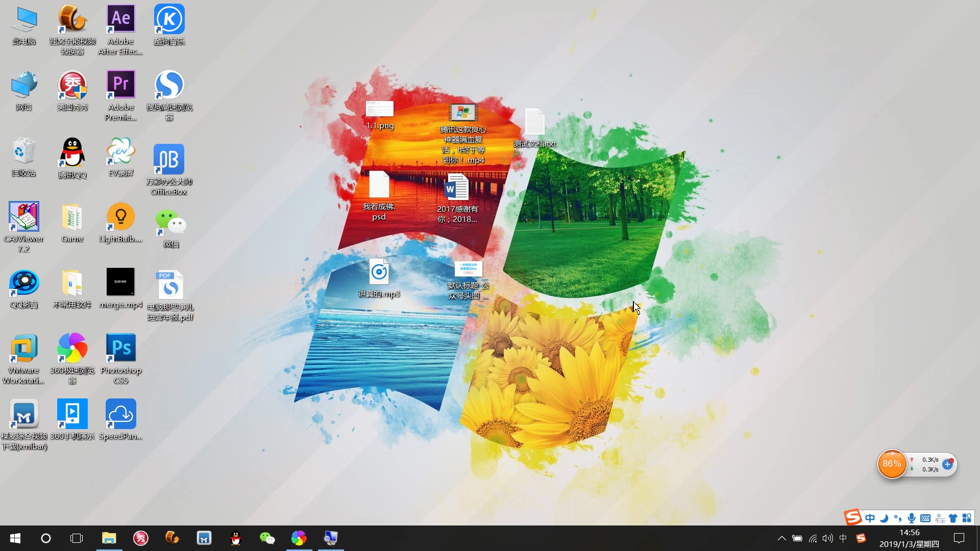Image resolution: width=980 pixels, height=551 pixels.
Task: Open 搜狗高速浏览器 shortcut
Action: pyautogui.click(x=169, y=95)
